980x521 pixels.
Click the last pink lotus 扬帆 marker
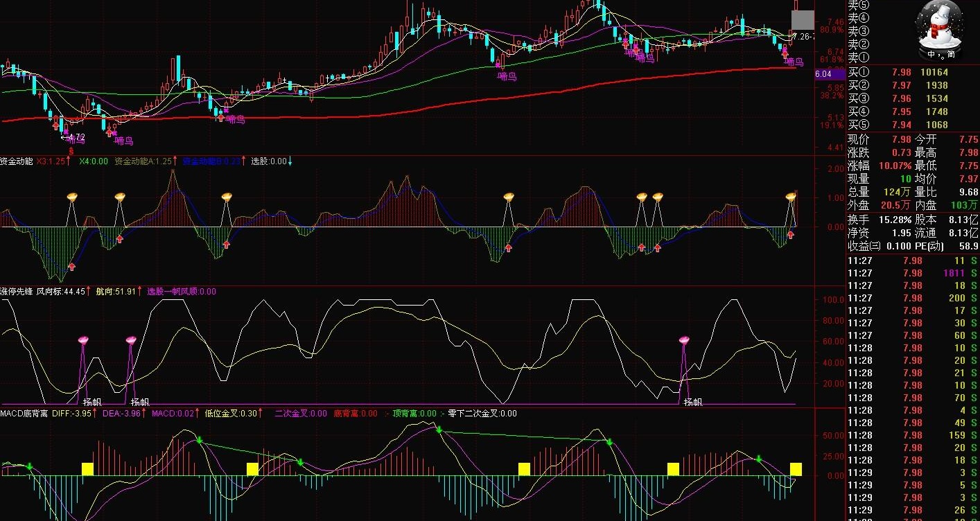pyautogui.click(x=684, y=339)
